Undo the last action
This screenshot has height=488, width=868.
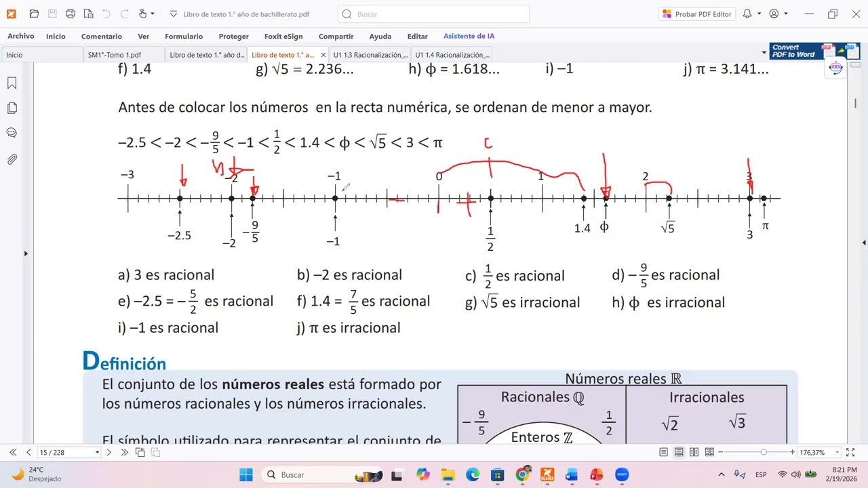(106, 14)
